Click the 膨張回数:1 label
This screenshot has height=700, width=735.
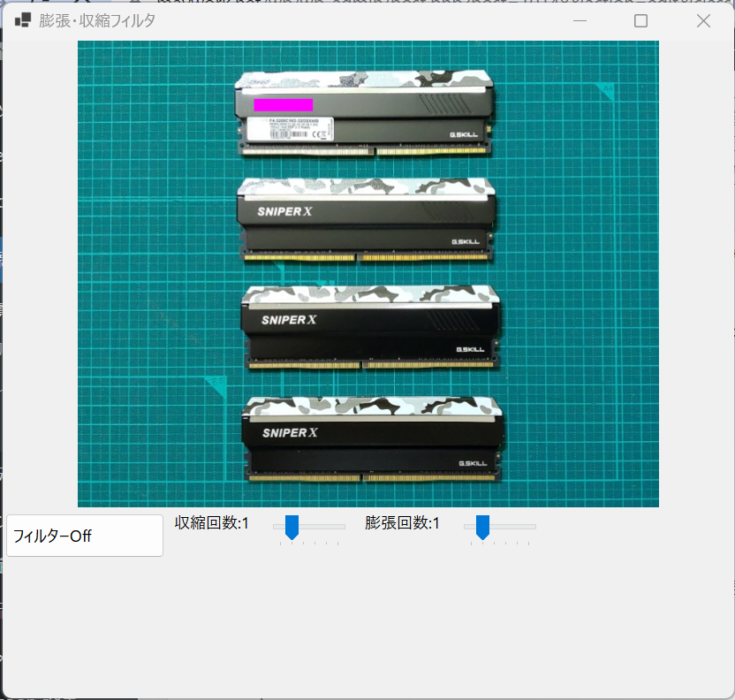(x=402, y=522)
